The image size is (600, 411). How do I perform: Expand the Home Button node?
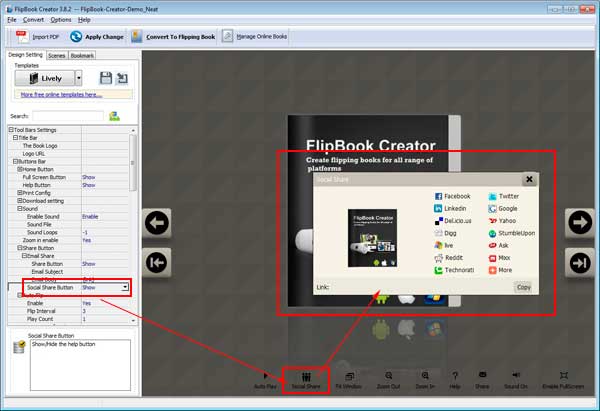click(20, 169)
